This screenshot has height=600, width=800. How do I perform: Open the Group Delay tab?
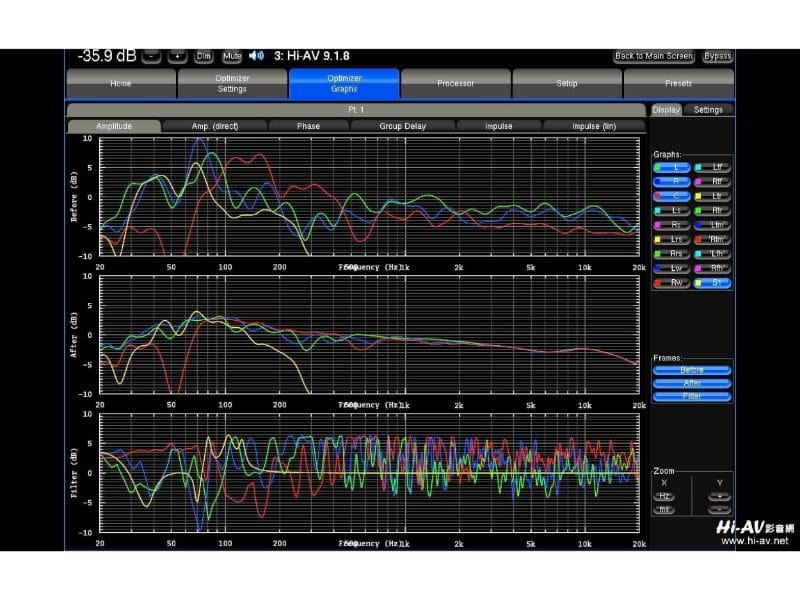pos(402,126)
